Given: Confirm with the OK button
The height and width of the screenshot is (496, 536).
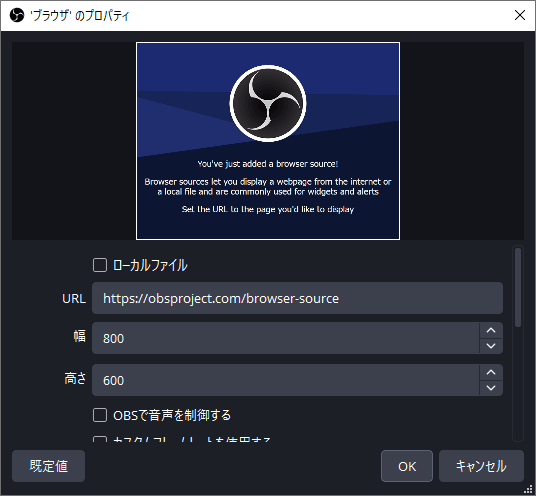Looking at the screenshot, I should [x=407, y=466].
